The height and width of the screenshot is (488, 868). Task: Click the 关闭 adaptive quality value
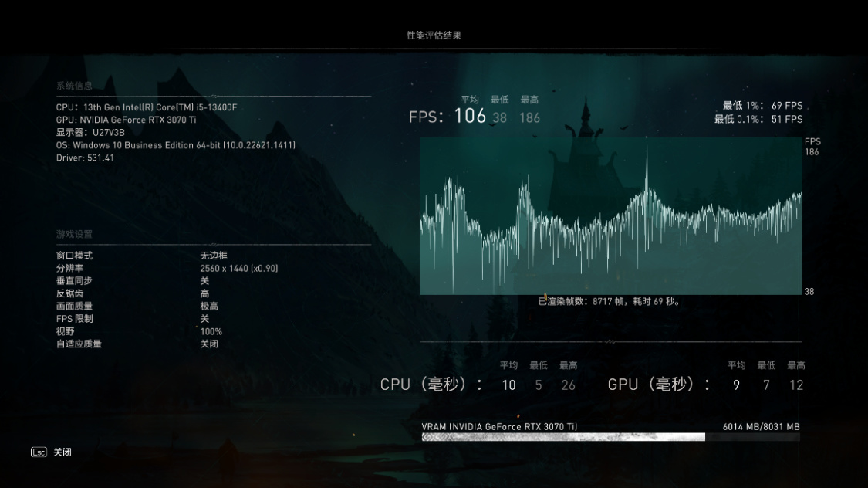[x=209, y=344]
